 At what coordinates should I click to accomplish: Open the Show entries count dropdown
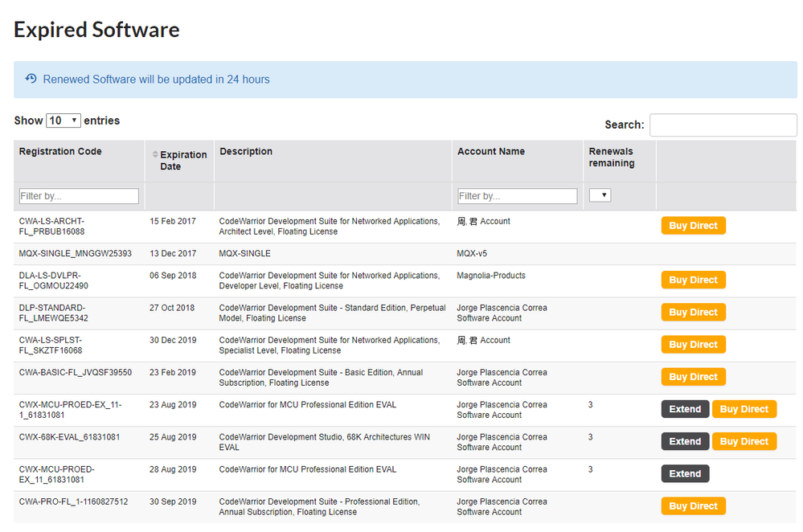[x=64, y=121]
